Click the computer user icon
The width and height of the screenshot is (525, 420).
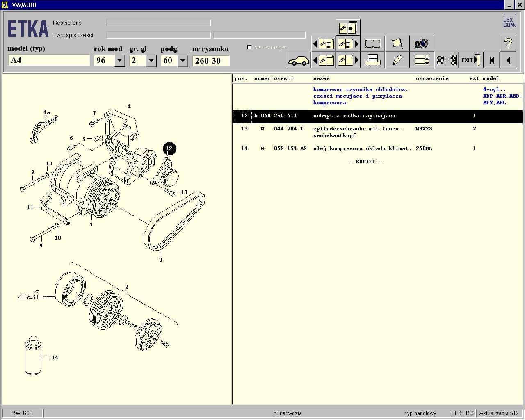(x=422, y=43)
